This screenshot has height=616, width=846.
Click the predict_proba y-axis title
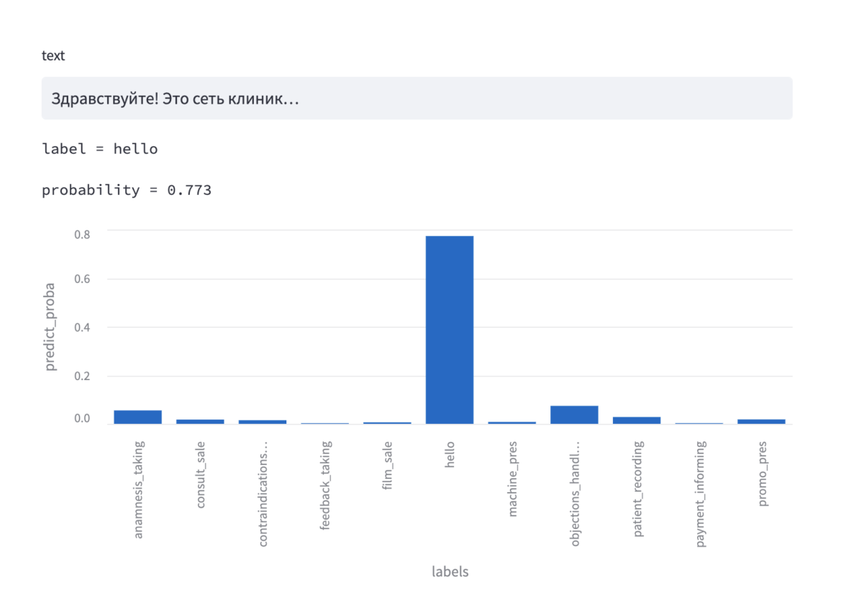50,327
